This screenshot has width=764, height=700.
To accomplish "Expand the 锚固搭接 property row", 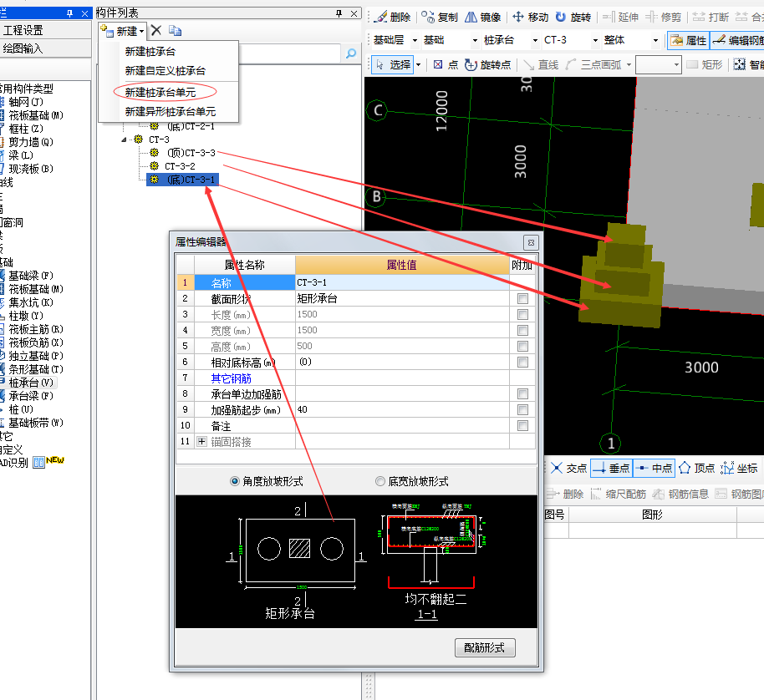I will (201, 442).
